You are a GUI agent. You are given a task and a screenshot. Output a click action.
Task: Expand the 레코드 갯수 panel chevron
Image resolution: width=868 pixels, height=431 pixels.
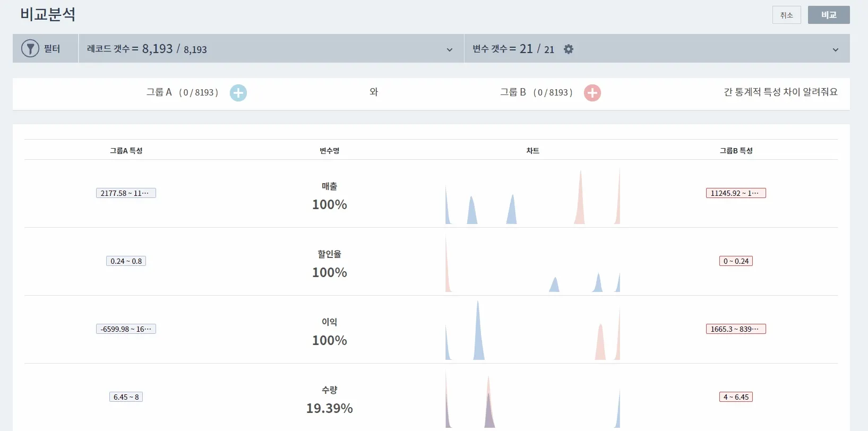pos(450,50)
